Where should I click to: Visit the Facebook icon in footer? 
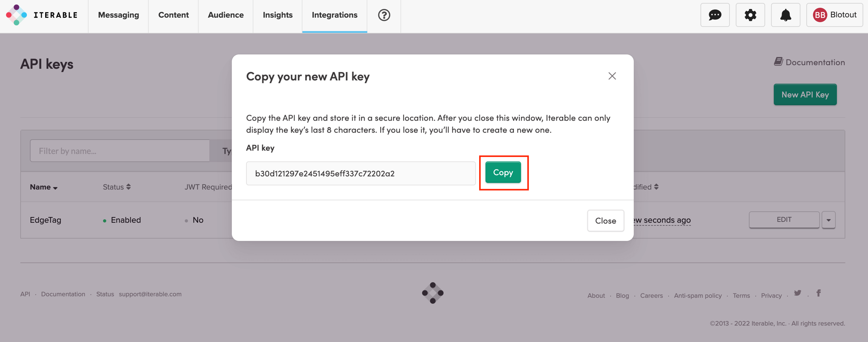(x=819, y=293)
